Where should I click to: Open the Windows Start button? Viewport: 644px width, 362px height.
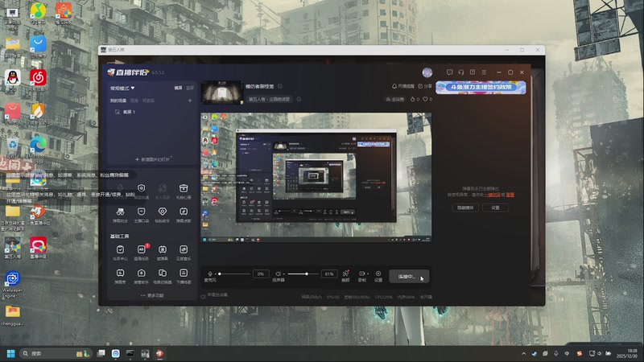[x=11, y=353]
